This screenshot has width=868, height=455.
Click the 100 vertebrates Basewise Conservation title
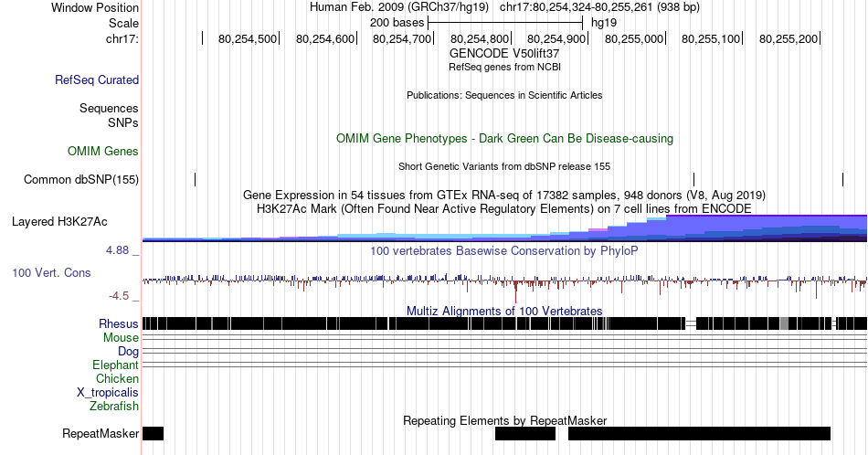point(504,250)
